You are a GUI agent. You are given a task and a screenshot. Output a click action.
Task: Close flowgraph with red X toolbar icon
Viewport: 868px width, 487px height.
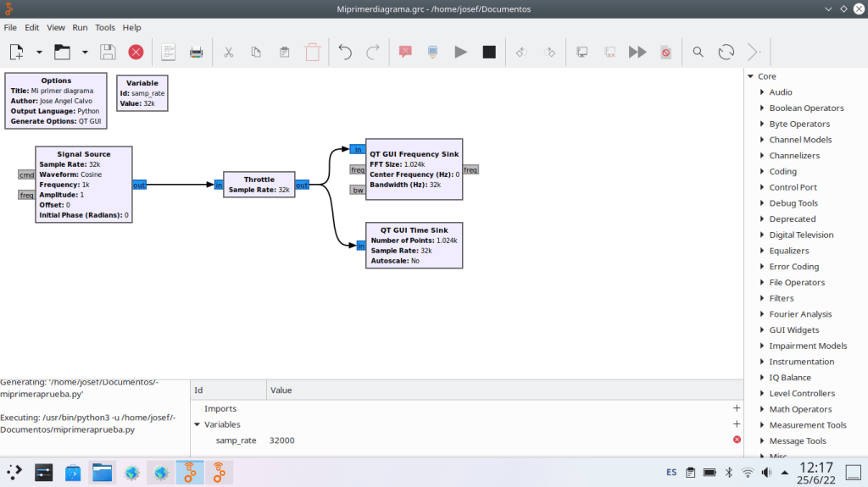point(136,52)
